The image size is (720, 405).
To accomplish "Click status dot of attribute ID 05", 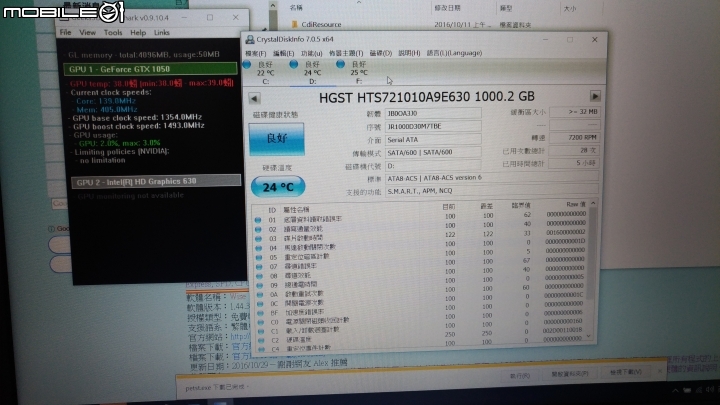I will point(259,258).
